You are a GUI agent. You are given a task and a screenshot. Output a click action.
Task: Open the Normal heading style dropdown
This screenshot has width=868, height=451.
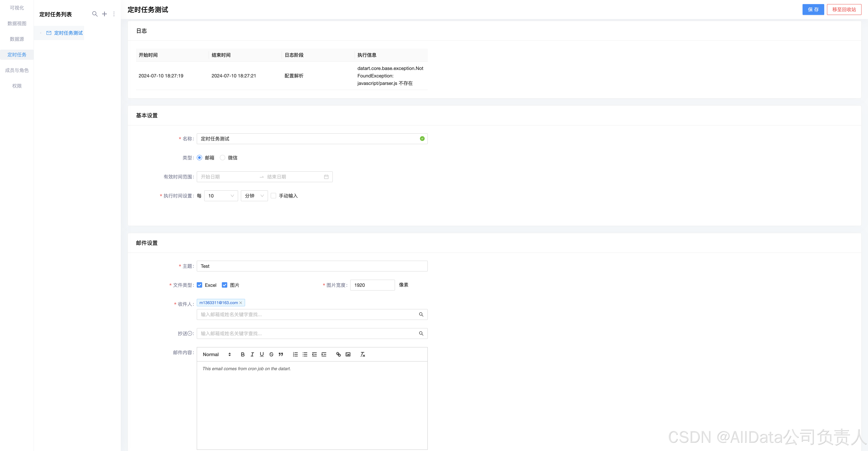(x=216, y=354)
